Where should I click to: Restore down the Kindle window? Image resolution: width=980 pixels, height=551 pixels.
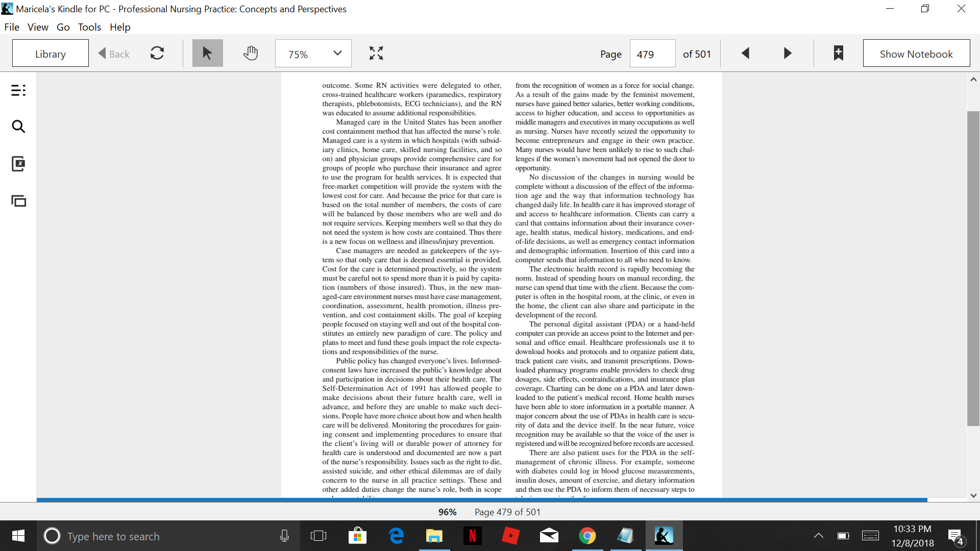tap(925, 9)
